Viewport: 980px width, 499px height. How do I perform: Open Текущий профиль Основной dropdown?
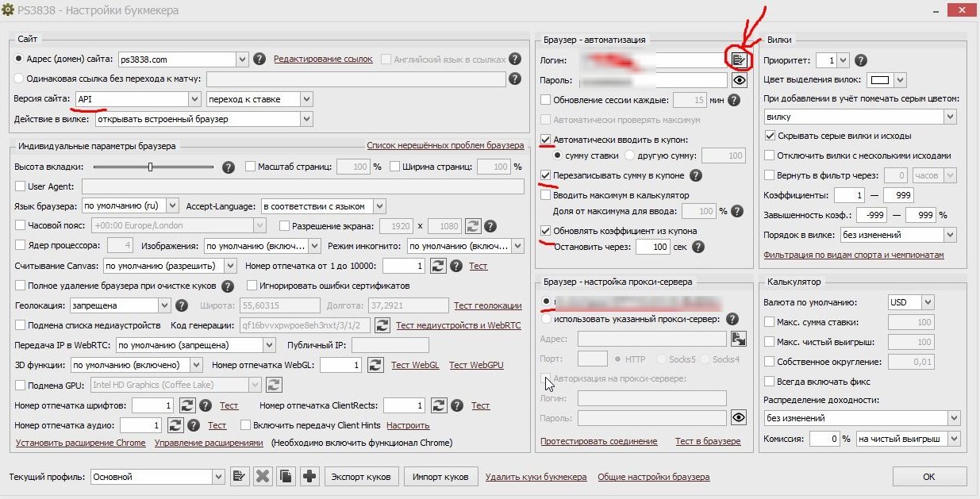pos(157,477)
